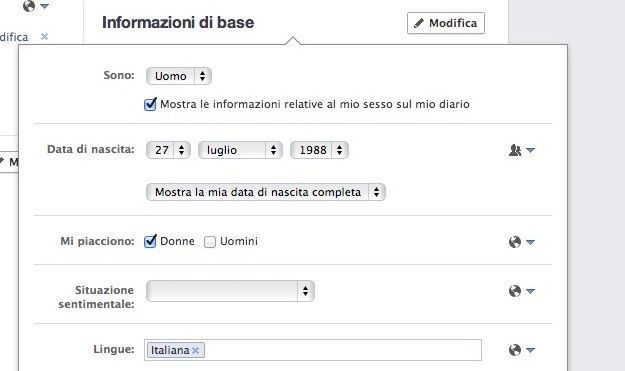Click the pencil icon inside Modifica button

419,23
